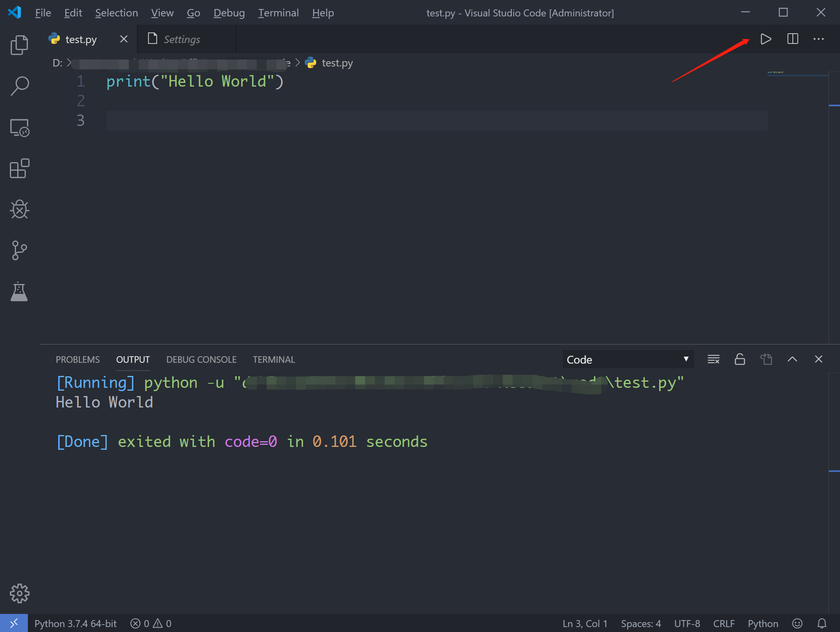The image size is (840, 632).
Task: Click the test.py breadcrumb item
Action: coord(337,63)
